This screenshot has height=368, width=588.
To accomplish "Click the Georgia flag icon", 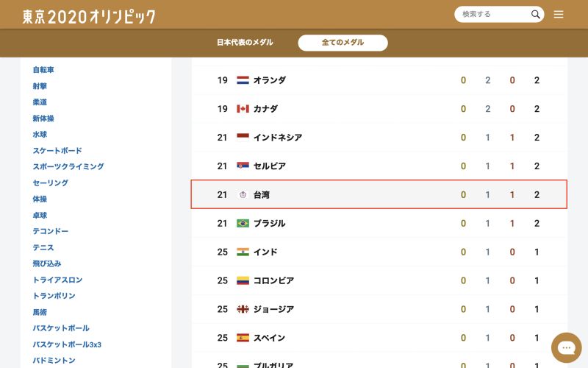I will 243,309.
